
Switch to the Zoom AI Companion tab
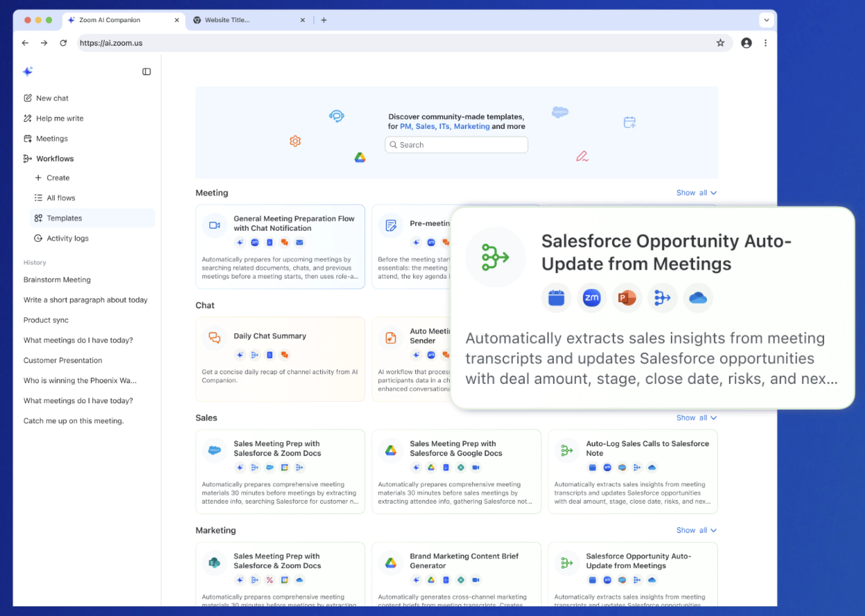pos(124,20)
